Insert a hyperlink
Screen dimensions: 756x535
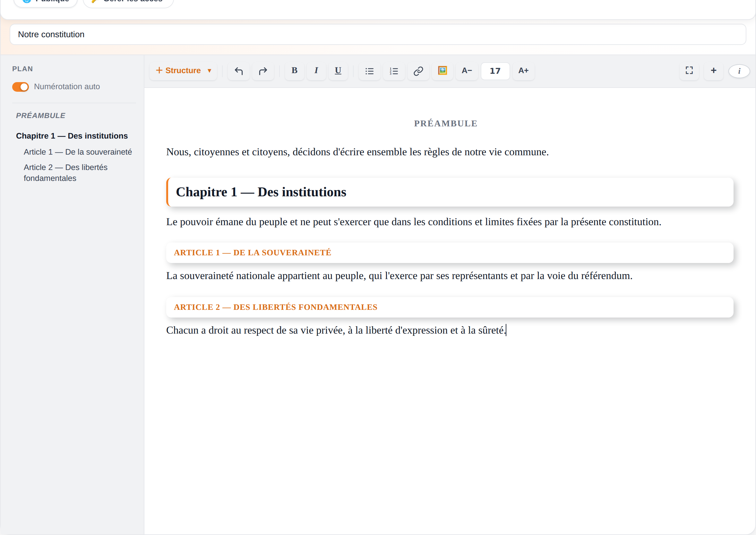(x=418, y=71)
